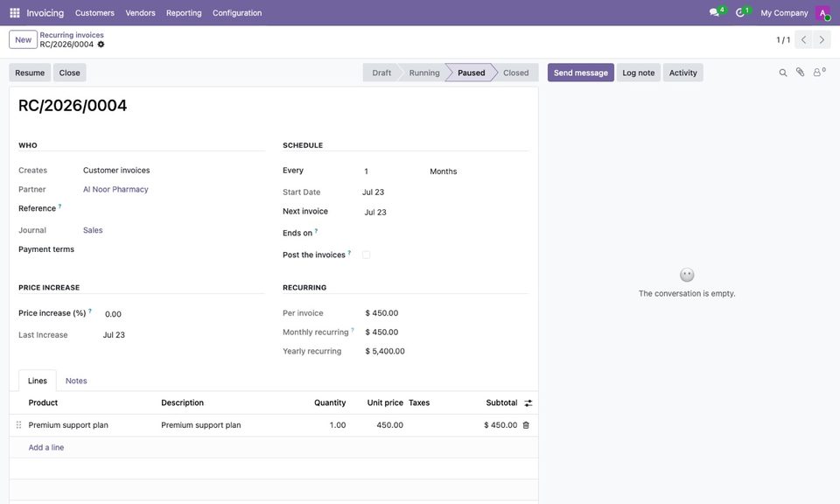The image size is (840, 504).
Task: Open the Reporting menu
Action: tap(184, 13)
